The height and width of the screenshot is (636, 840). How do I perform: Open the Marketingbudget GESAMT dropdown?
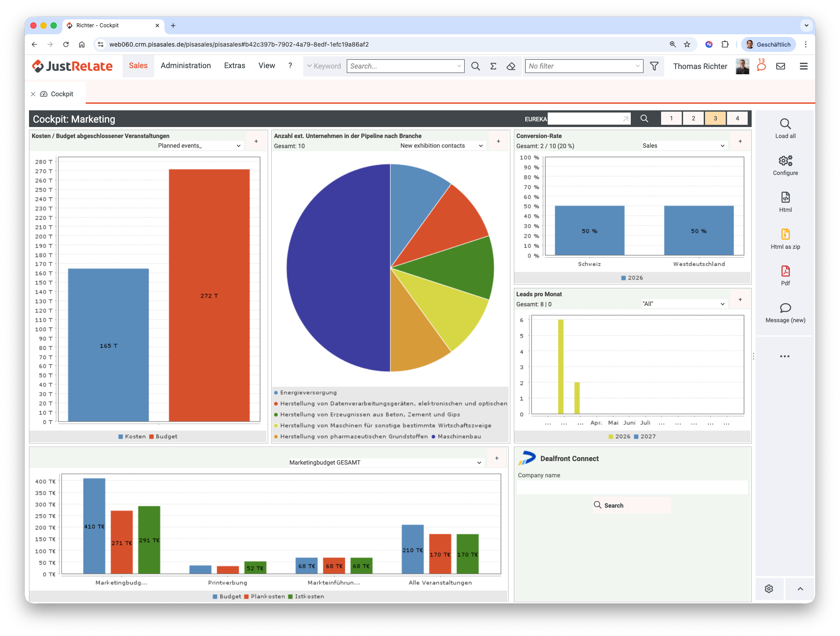point(385,463)
